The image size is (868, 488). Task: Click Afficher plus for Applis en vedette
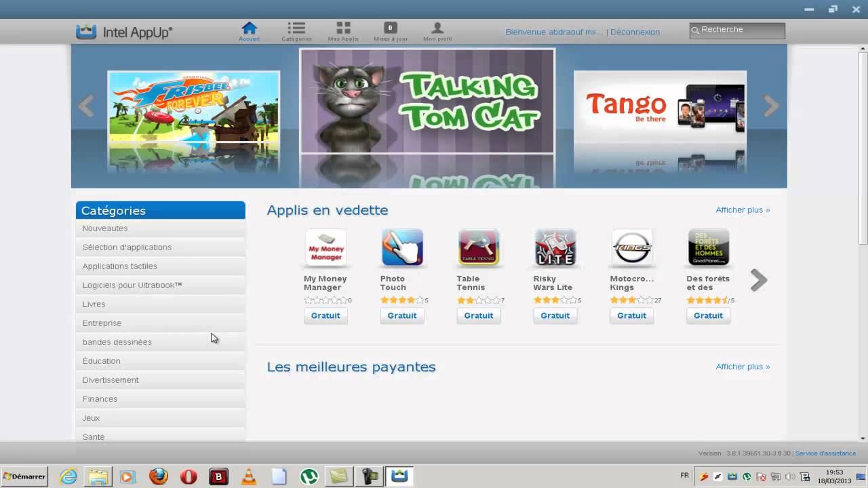point(743,210)
